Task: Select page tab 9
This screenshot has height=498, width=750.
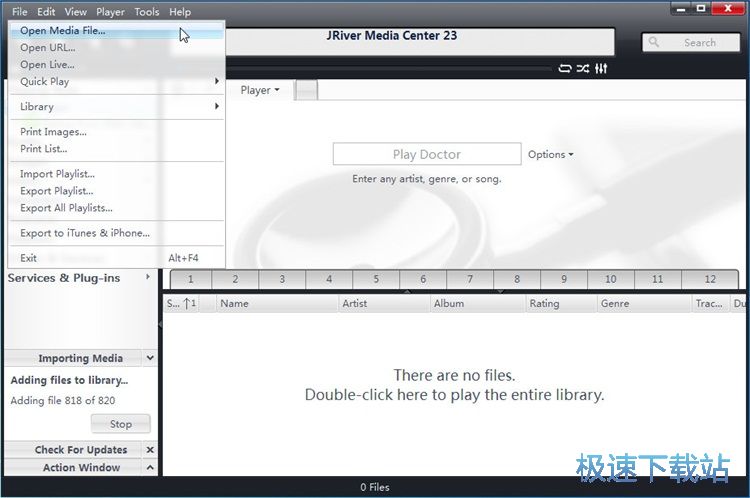Action: [x=564, y=279]
